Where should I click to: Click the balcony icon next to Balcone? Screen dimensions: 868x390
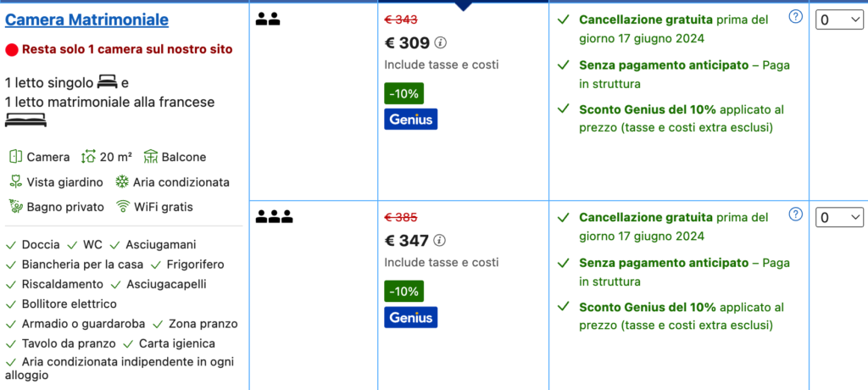152,157
